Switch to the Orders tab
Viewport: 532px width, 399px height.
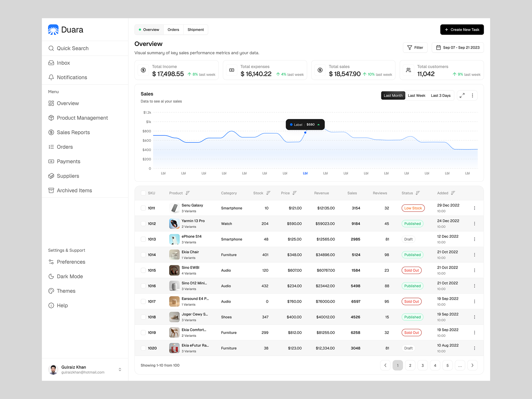coord(173,30)
